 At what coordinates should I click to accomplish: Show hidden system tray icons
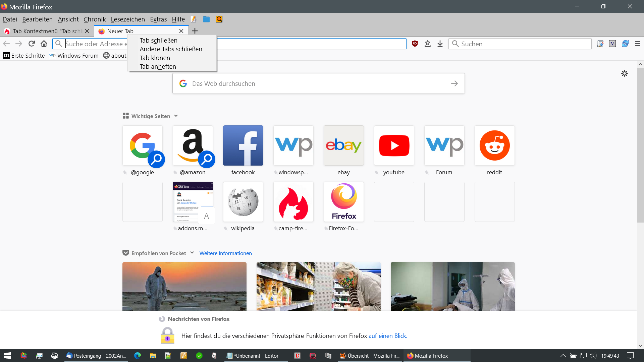[x=563, y=356]
